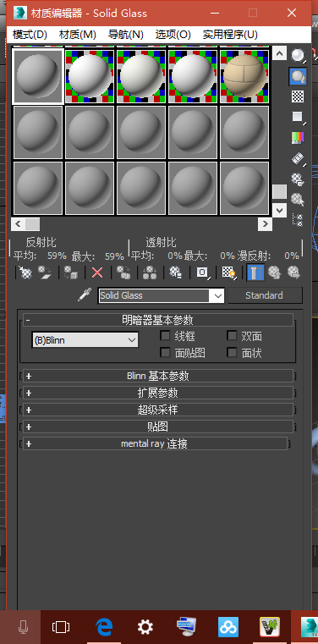Viewport: 318px width, 644px height.
Task: Expand the 贴图 rollout
Action: point(158,427)
